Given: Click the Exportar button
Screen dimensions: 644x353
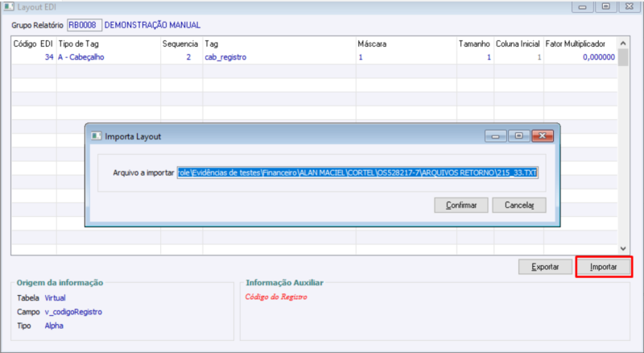Looking at the screenshot, I should point(545,267).
